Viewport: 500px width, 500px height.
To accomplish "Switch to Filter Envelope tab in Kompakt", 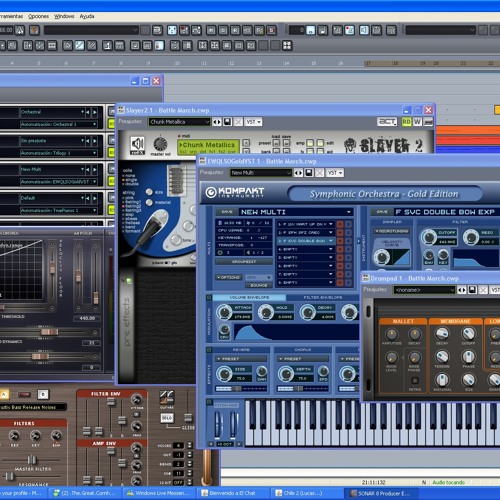I will tap(323, 297).
